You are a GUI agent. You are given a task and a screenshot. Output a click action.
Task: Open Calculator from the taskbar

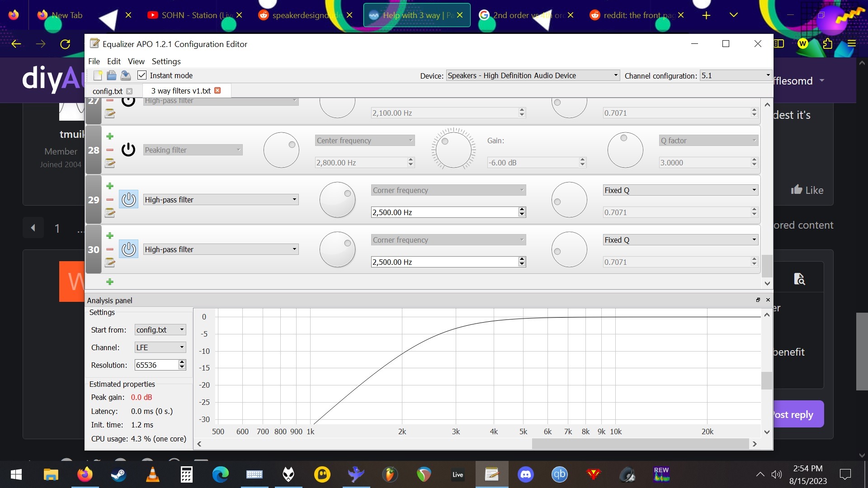pyautogui.click(x=187, y=474)
